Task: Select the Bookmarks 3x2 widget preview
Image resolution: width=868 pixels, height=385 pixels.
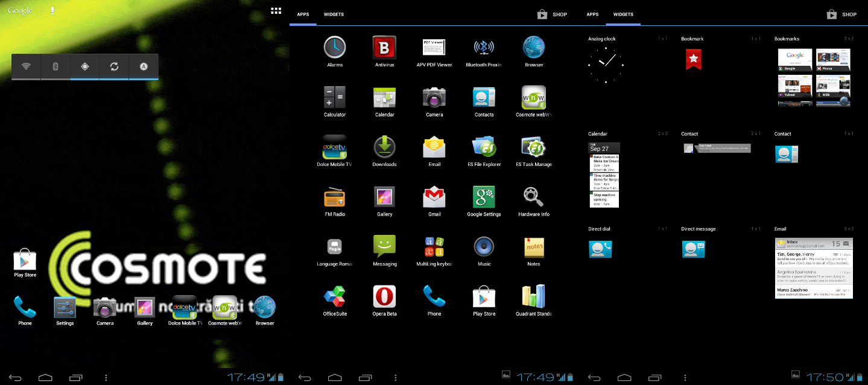Action: (x=814, y=78)
